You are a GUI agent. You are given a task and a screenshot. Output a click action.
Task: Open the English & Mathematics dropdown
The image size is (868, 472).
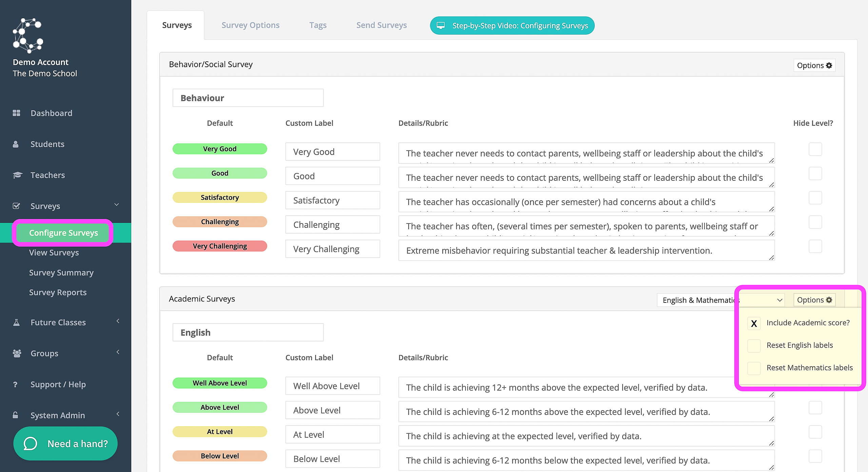pyautogui.click(x=721, y=300)
